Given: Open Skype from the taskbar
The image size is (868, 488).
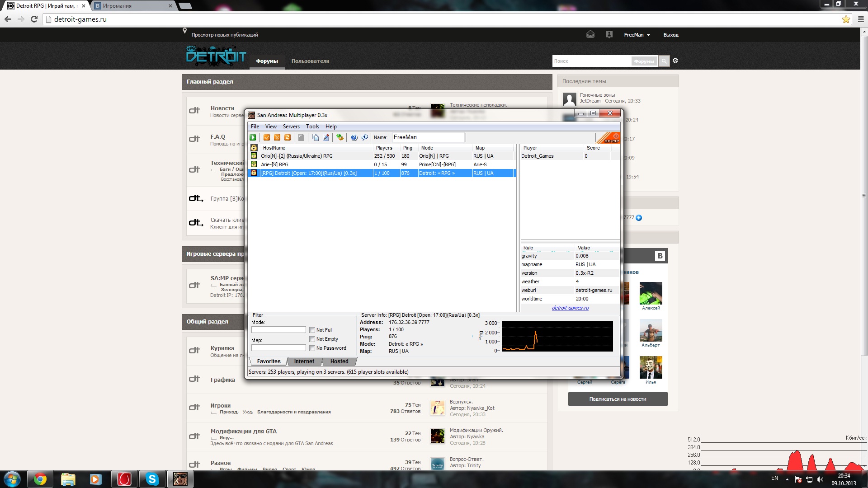Looking at the screenshot, I should [152, 479].
